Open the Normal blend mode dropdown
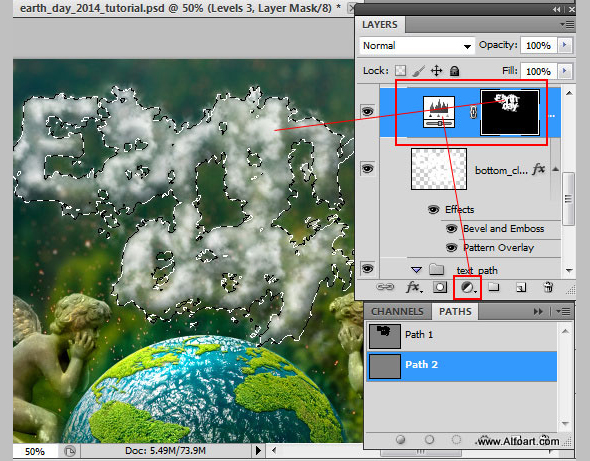Image resolution: width=590 pixels, height=461 pixels. coord(417,46)
